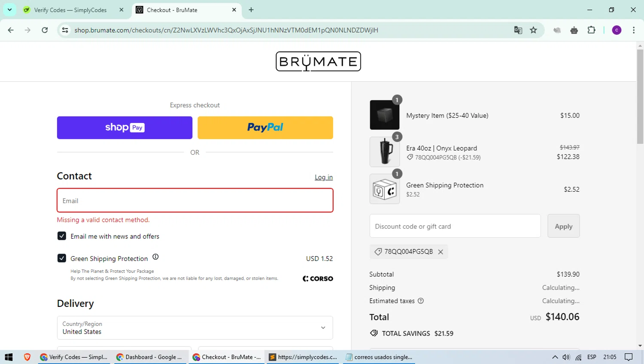
Task: Click the robot extension icon
Action: point(574,30)
